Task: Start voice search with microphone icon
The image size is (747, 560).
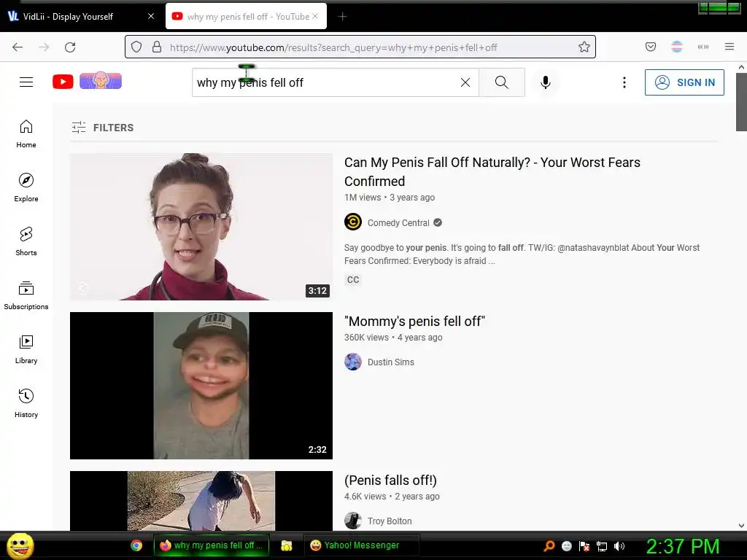Action: [x=546, y=82]
